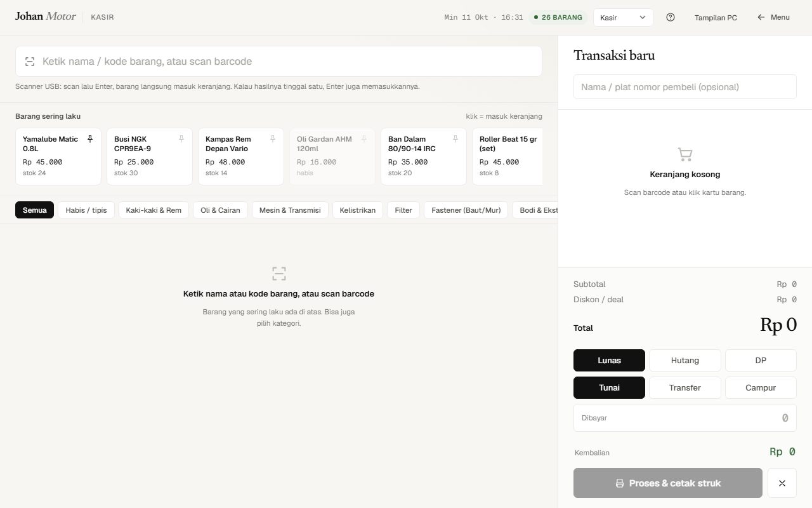The image size is (812, 508).
Task: Click the Rp 45.000 price on Yamalube card
Action: (x=43, y=162)
